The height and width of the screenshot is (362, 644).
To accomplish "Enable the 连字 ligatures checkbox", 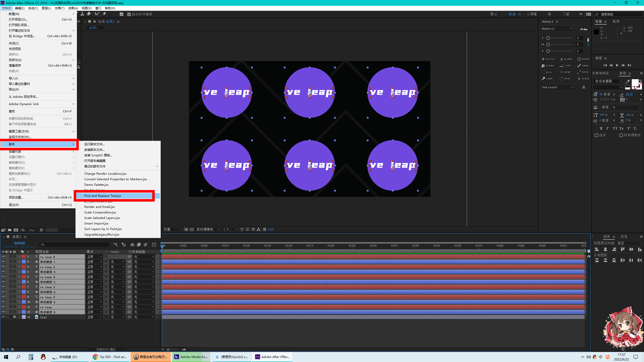I will (596, 135).
